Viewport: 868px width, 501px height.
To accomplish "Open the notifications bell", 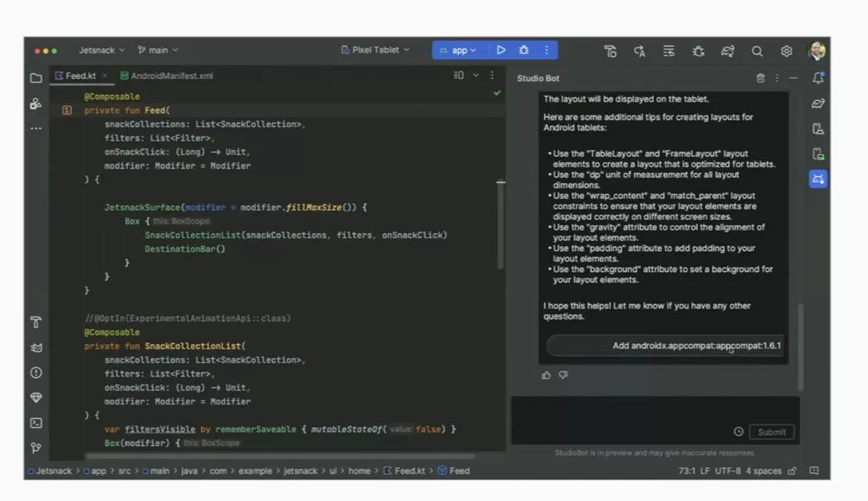I will pyautogui.click(x=816, y=77).
